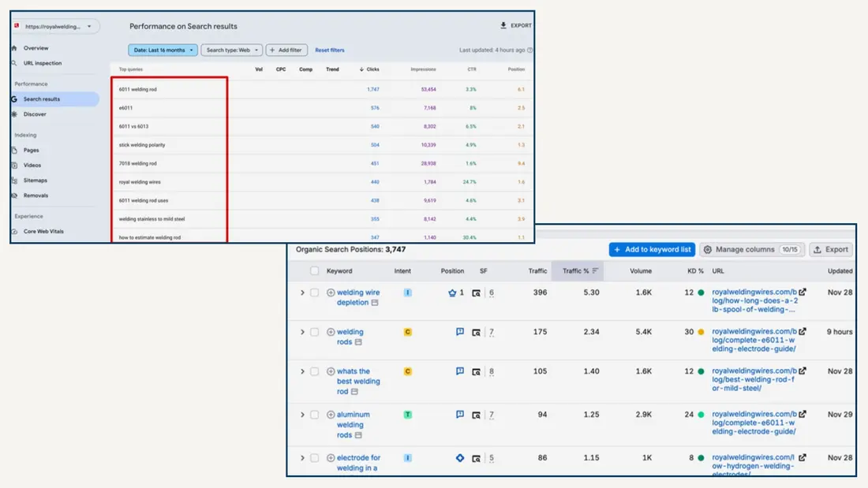Image resolution: width=868 pixels, height=488 pixels.
Task: Click featured snippet crown icon at position 1
Action: click(x=452, y=292)
